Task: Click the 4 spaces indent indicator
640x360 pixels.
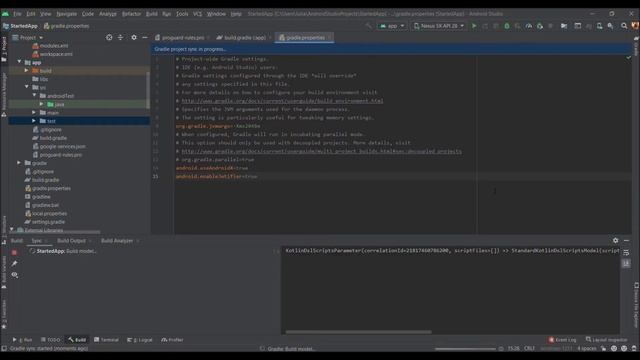Action: click(x=587, y=349)
